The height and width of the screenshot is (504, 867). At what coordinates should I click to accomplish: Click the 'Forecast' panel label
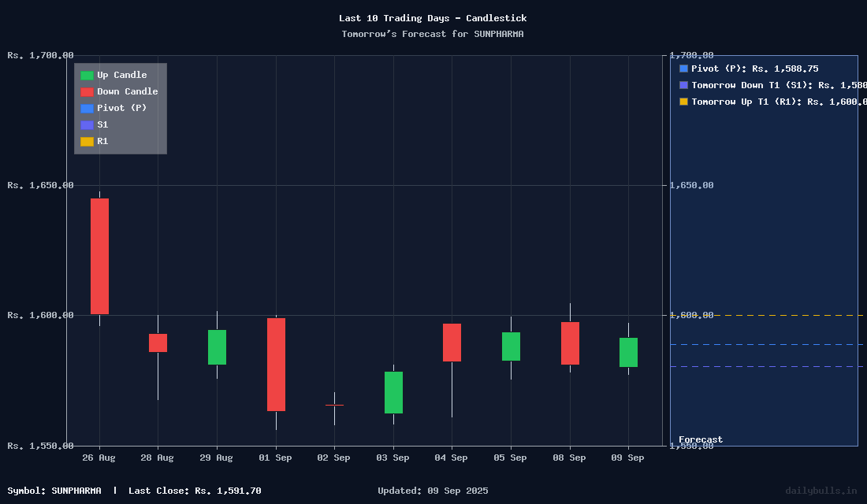coord(701,439)
